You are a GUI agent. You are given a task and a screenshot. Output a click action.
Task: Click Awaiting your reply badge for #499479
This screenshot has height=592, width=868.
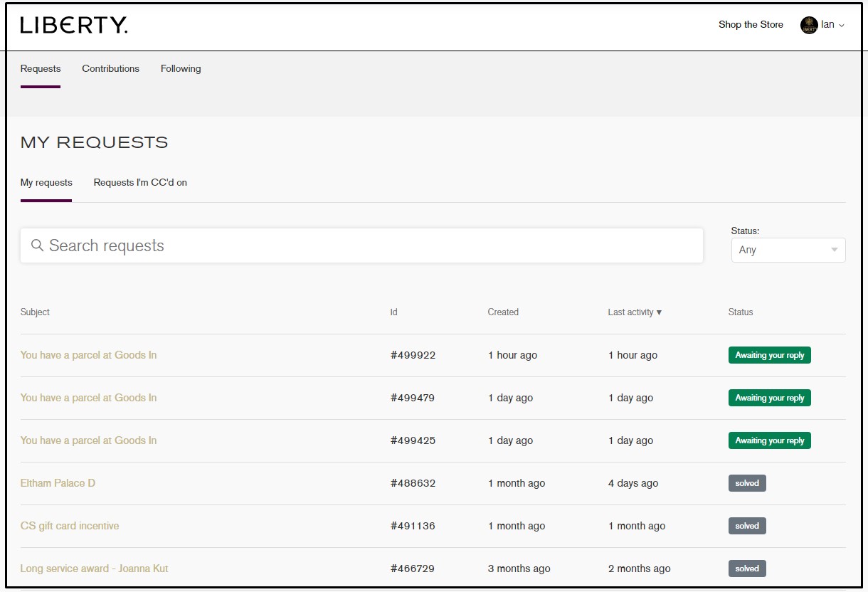pyautogui.click(x=769, y=398)
